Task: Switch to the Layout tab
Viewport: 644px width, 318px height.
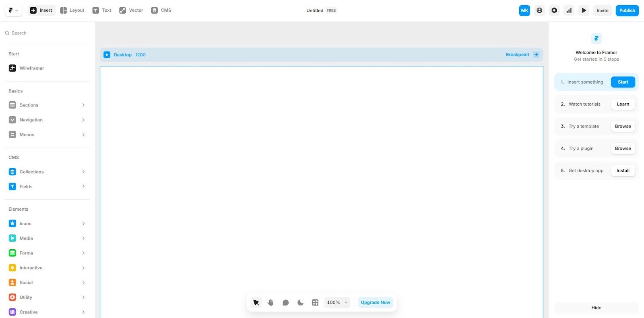Action: (x=72, y=10)
